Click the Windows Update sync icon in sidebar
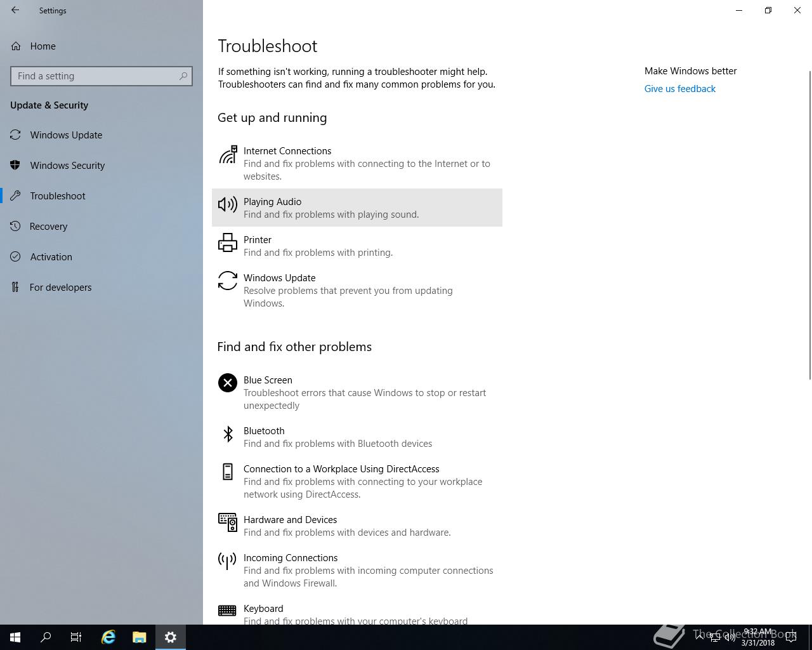 [x=16, y=135]
